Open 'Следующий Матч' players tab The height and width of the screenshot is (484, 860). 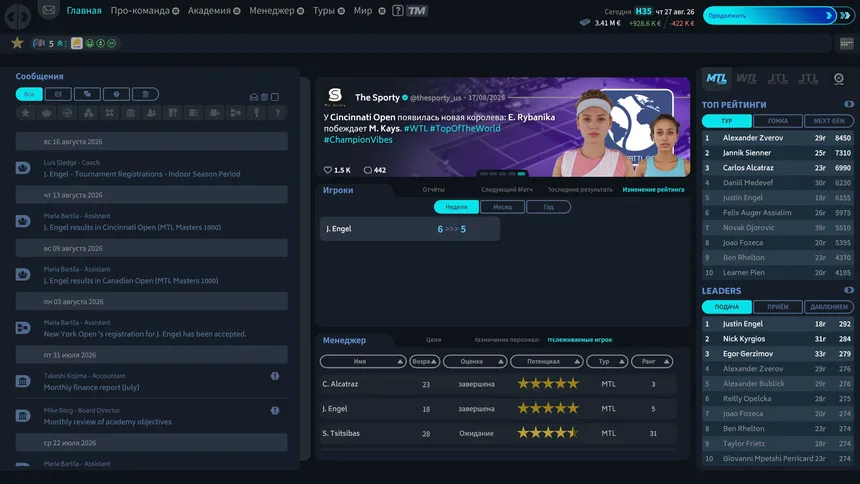507,189
